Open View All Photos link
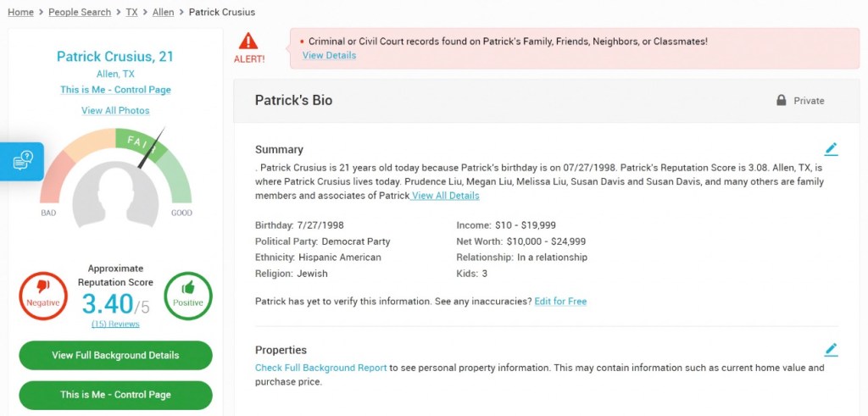The height and width of the screenshot is (416, 868). pos(115,110)
